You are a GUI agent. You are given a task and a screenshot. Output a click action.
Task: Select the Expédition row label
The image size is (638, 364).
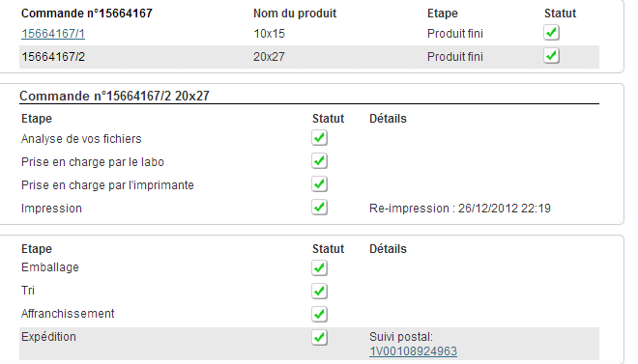[x=48, y=337]
